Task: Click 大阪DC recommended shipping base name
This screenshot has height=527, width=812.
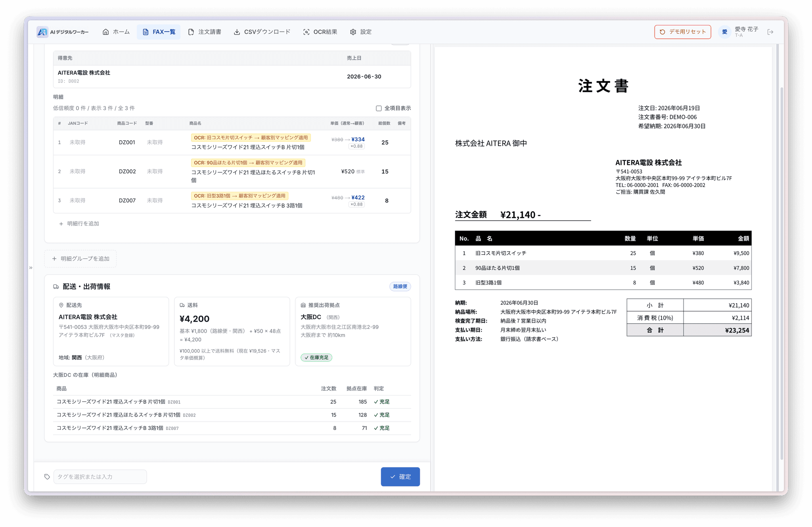Action: click(311, 317)
